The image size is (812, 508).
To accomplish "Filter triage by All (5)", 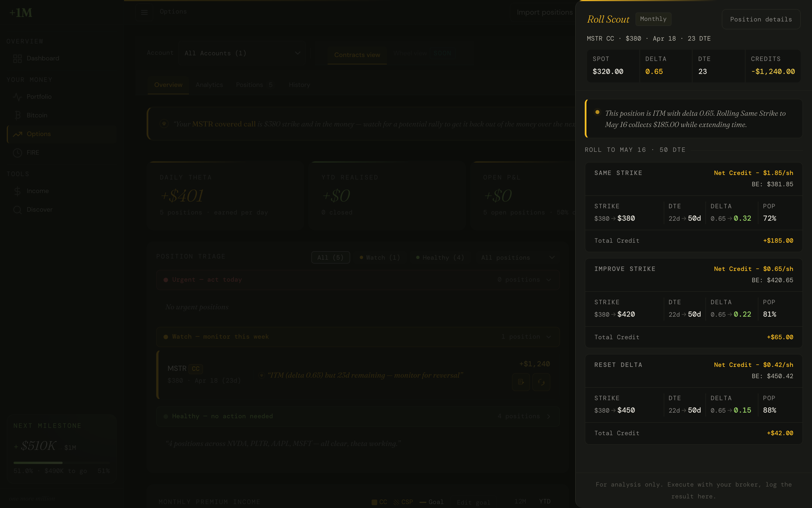I will click(x=330, y=257).
